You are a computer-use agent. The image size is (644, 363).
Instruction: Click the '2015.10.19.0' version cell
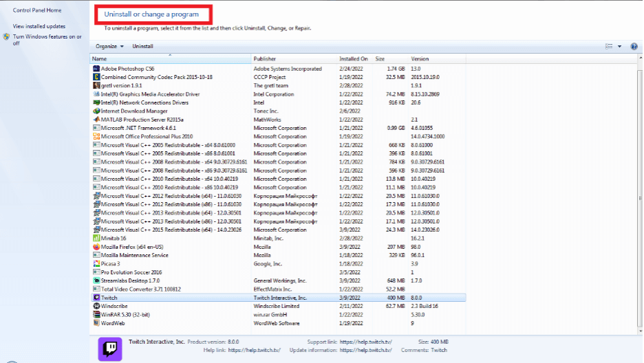tap(425, 77)
